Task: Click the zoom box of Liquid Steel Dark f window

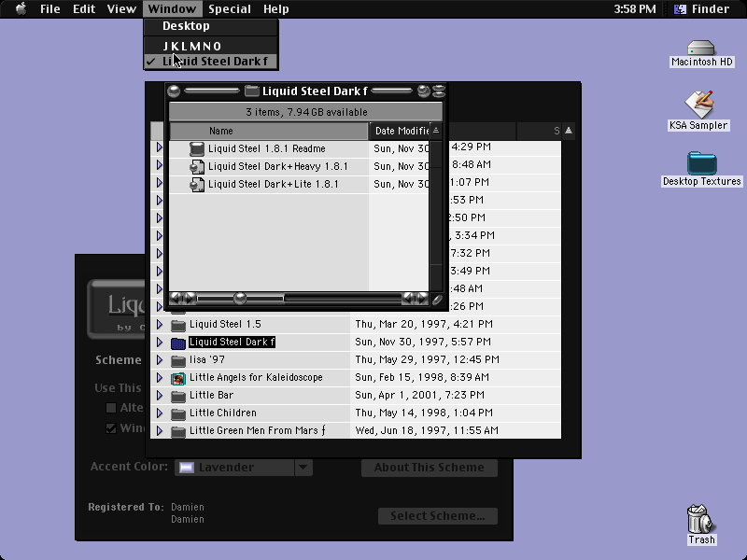Action: pyautogui.click(x=423, y=91)
